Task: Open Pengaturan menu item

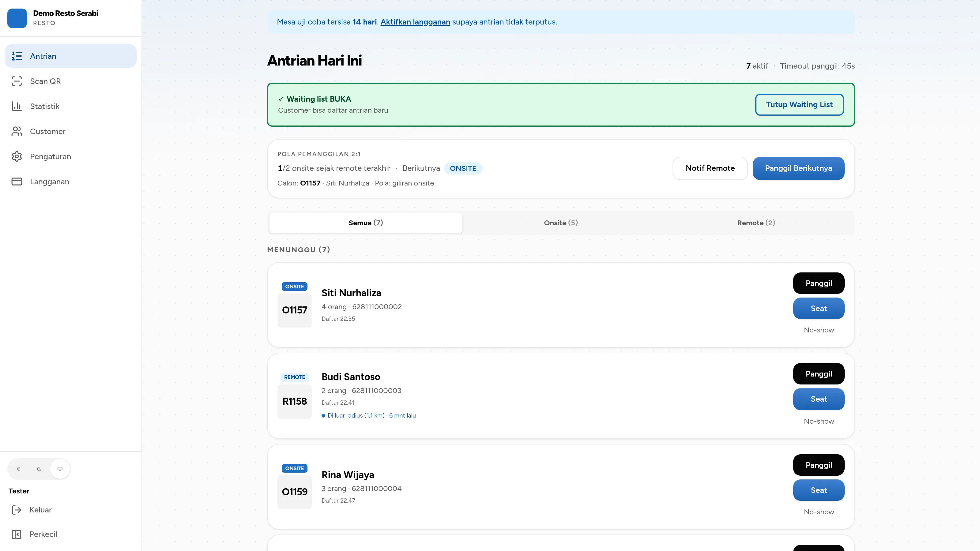Action: [71, 156]
